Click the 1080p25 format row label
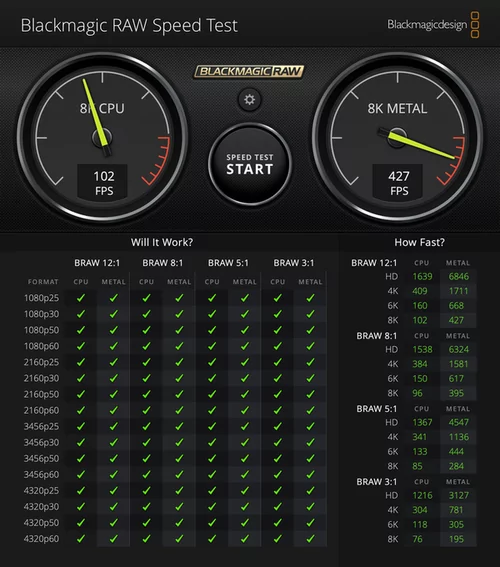The width and height of the screenshot is (500, 567). pyautogui.click(x=41, y=298)
